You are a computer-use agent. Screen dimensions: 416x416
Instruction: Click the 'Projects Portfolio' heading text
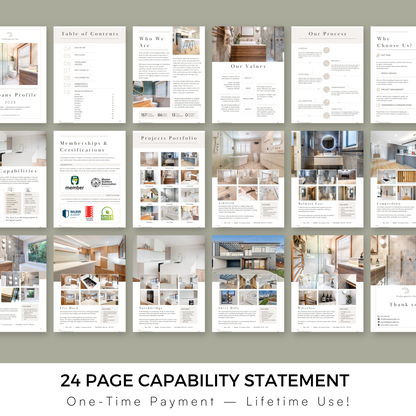coord(169,138)
